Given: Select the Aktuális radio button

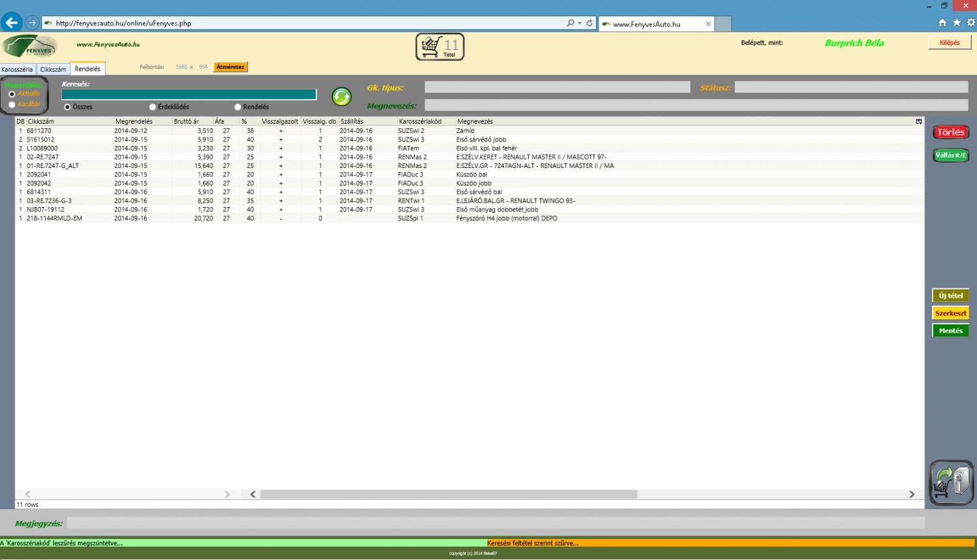Looking at the screenshot, I should pos(12,94).
